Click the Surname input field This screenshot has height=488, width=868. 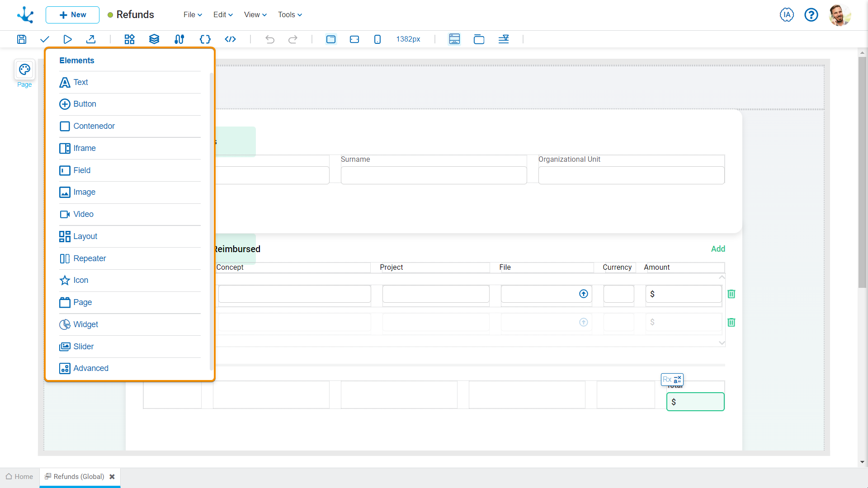434,175
